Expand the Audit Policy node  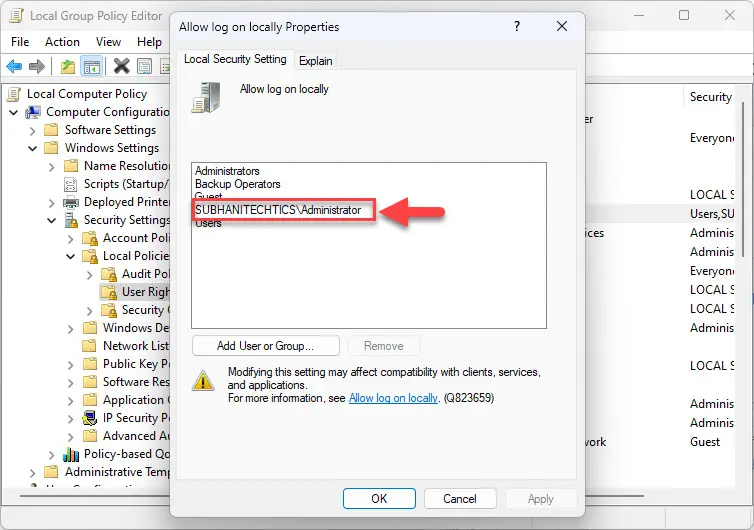(89, 275)
